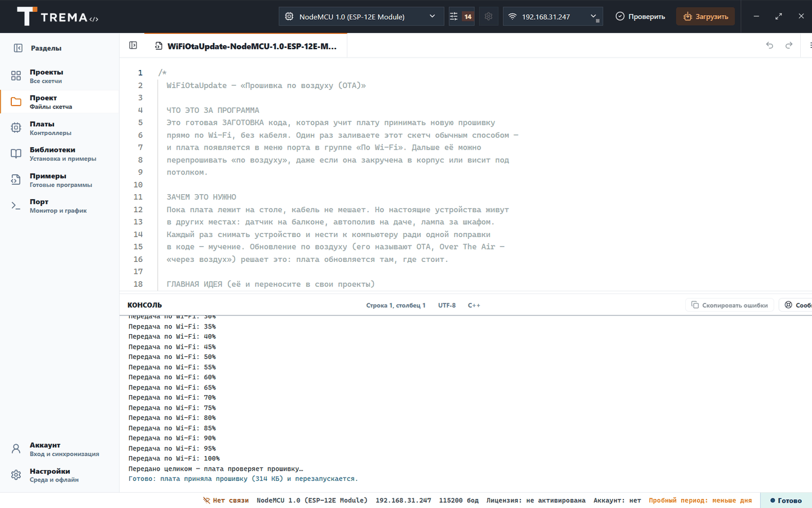Click line number 11 in the editor gutter

point(138,197)
